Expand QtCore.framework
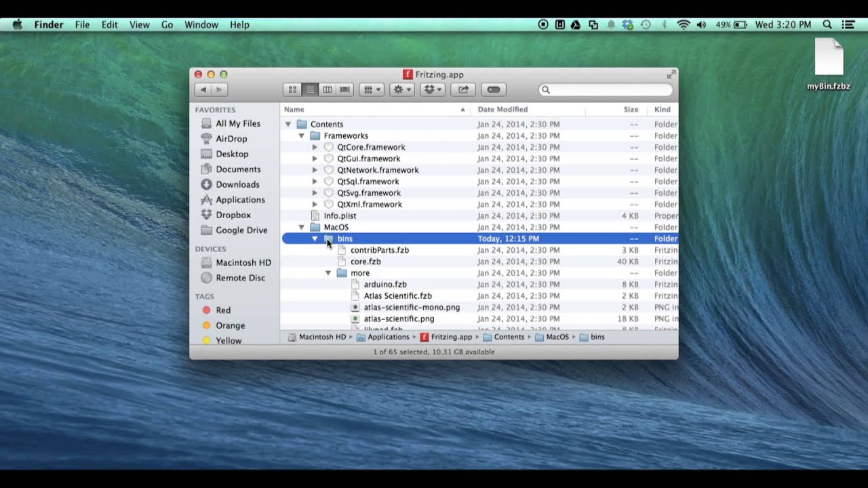This screenshot has width=868, height=488. coord(315,147)
